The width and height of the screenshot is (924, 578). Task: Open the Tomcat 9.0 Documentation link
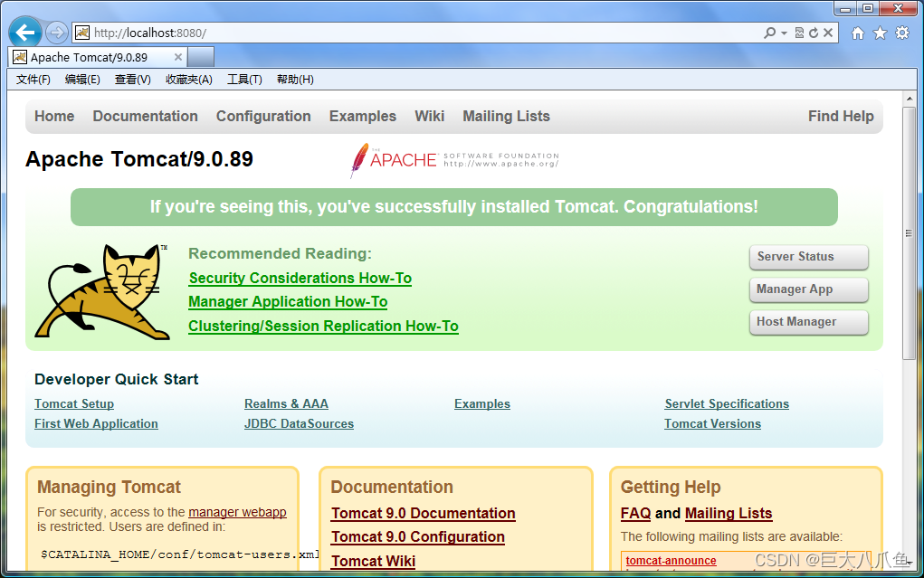click(424, 513)
